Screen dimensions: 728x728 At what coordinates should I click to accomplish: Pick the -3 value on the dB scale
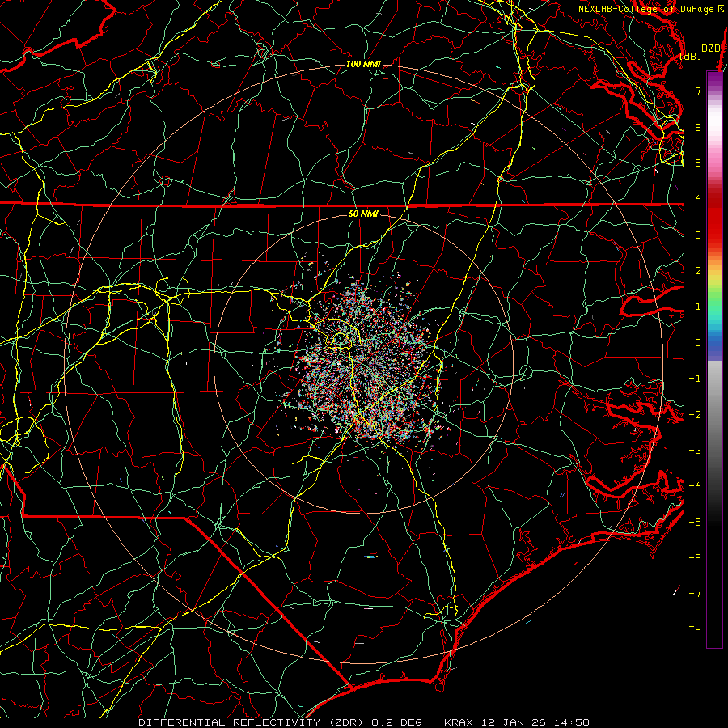point(695,451)
